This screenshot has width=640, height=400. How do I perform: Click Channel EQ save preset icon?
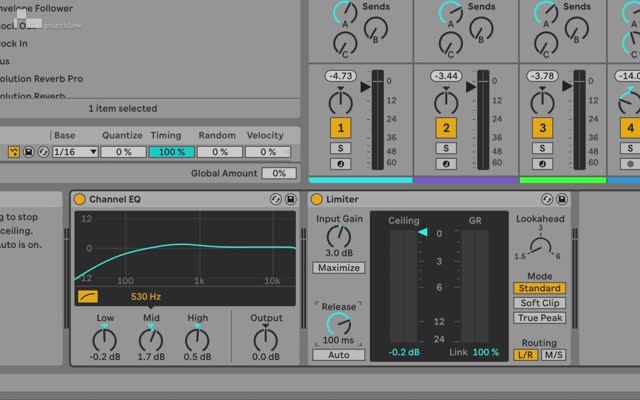click(291, 199)
